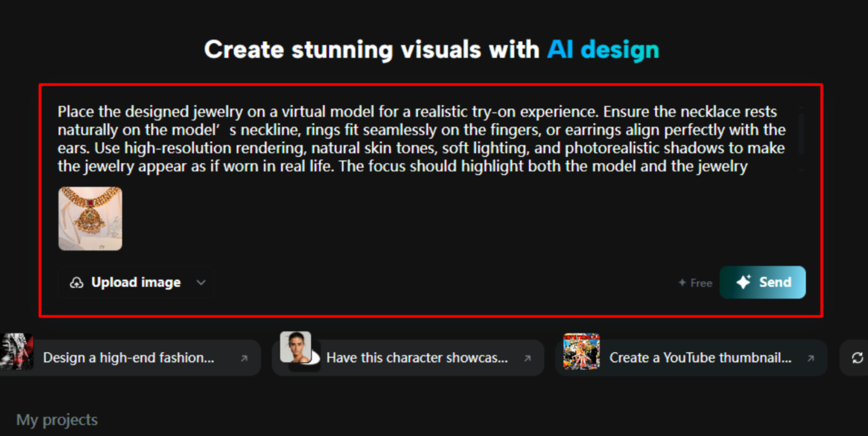868x436 pixels.
Task: Click the cloud upload icon
Action: coord(77,282)
